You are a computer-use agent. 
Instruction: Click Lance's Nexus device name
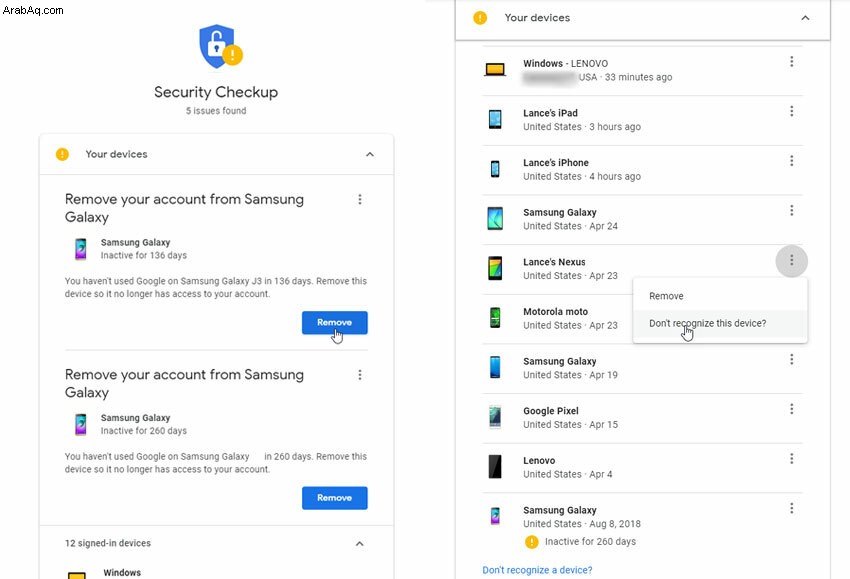[x=554, y=262]
